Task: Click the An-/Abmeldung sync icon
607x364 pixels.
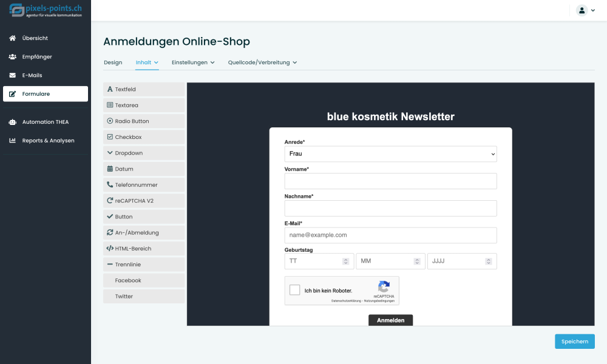Action: [110, 232]
